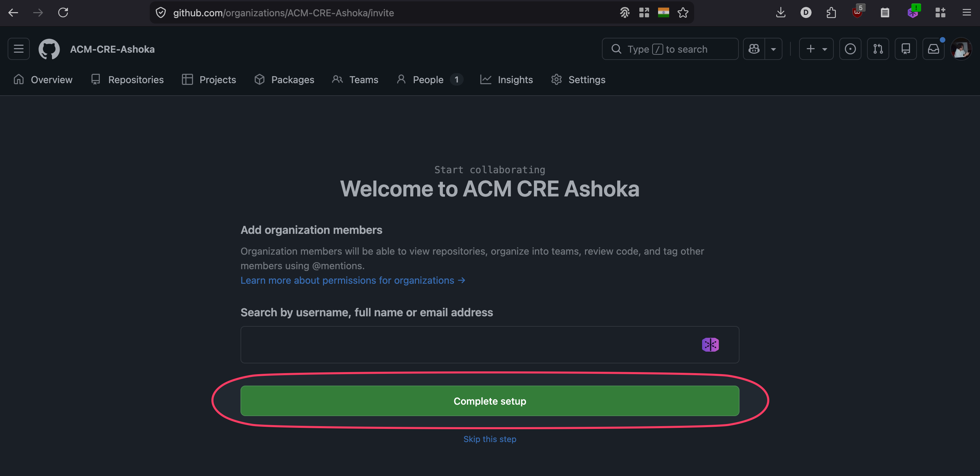Click purple extension icon inside search field
The image size is (980, 476).
[710, 344]
